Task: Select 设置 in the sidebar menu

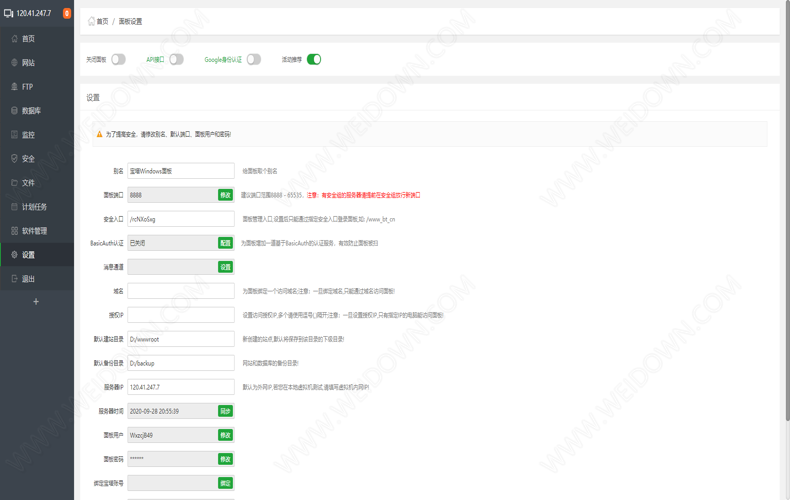Action: [x=37, y=255]
